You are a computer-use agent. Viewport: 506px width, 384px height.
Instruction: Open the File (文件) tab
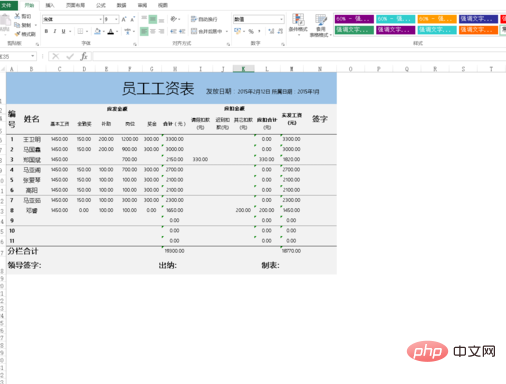8,5
